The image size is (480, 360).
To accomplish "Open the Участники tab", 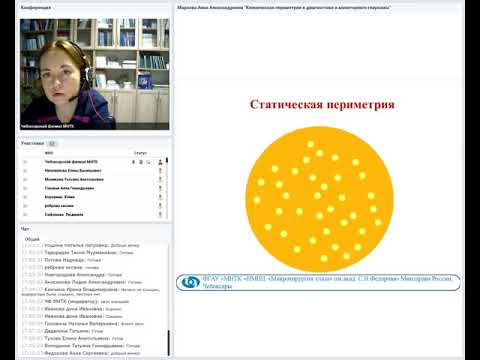I will (x=32, y=143).
